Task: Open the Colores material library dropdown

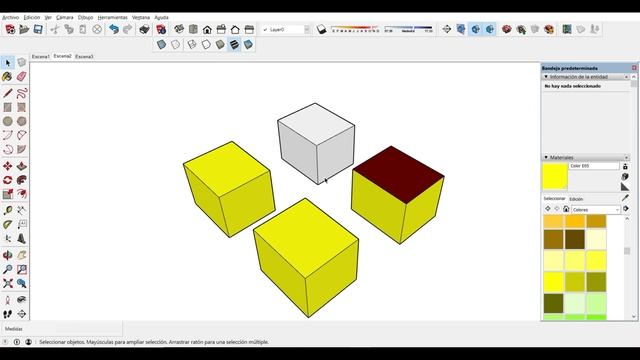Action: [596, 209]
